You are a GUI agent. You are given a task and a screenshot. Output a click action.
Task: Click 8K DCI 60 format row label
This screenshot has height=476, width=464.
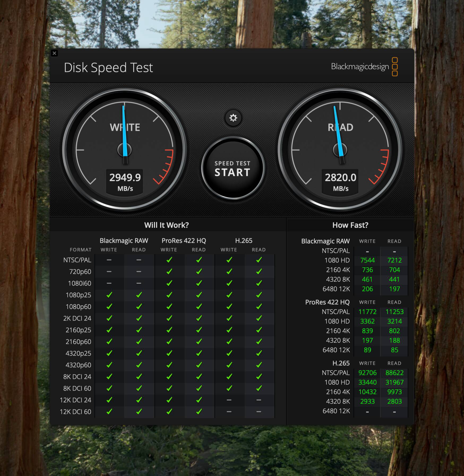[x=77, y=388]
